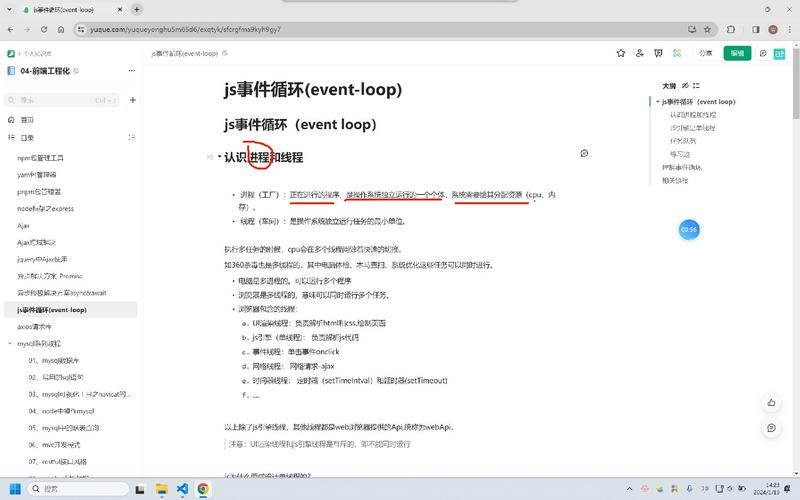Click the green 编辑 edit button
Screen dimensions: 800x500
point(737,53)
